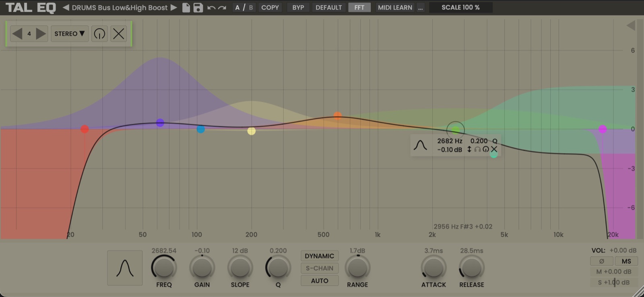The width and height of the screenshot is (644, 297).
Task: Select the orange EQ band node
Action: pos(338,116)
